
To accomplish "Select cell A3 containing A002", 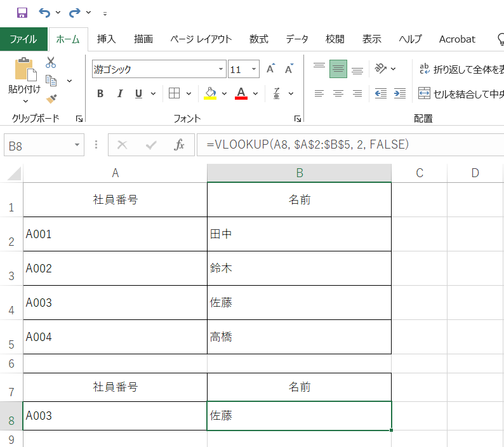I will point(115,269).
